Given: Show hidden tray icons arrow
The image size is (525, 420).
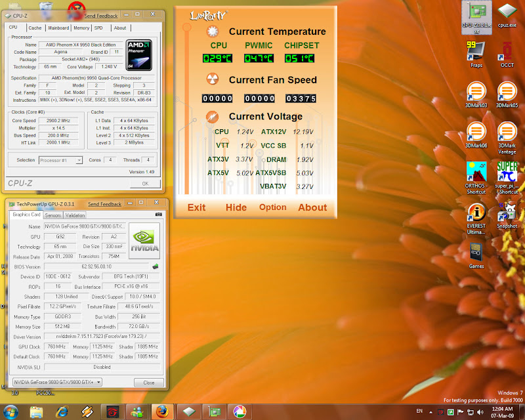Looking at the screenshot, I should pyautogui.click(x=430, y=412).
